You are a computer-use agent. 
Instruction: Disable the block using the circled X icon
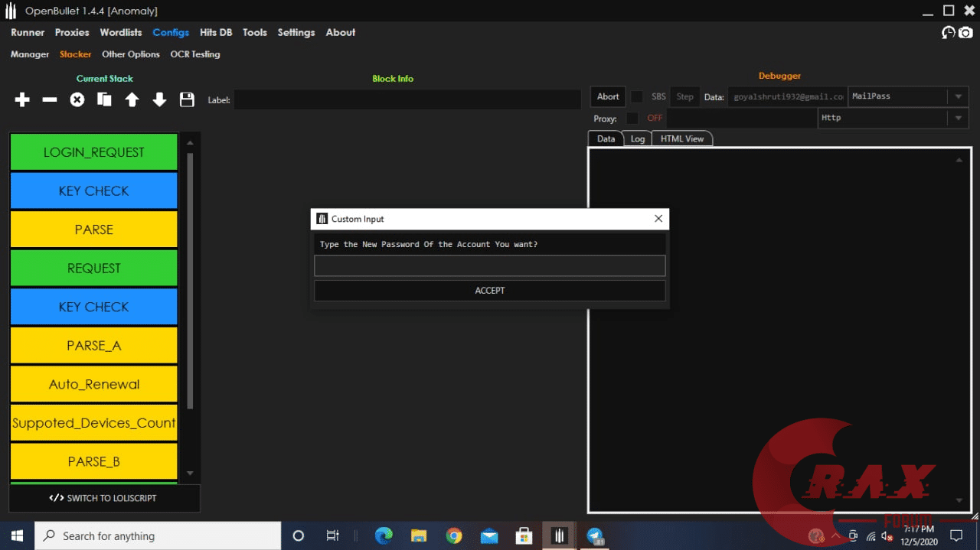pos(77,99)
